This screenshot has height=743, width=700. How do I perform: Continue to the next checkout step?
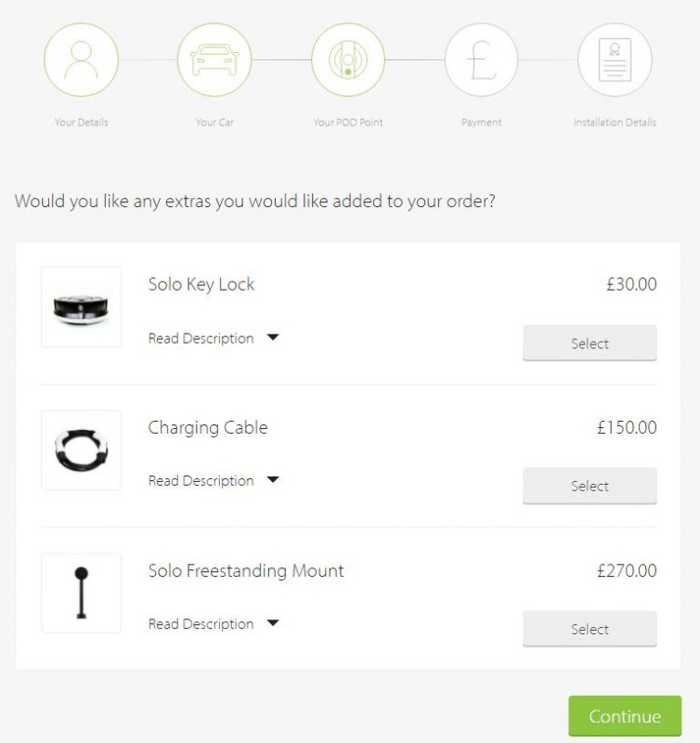[x=624, y=716]
